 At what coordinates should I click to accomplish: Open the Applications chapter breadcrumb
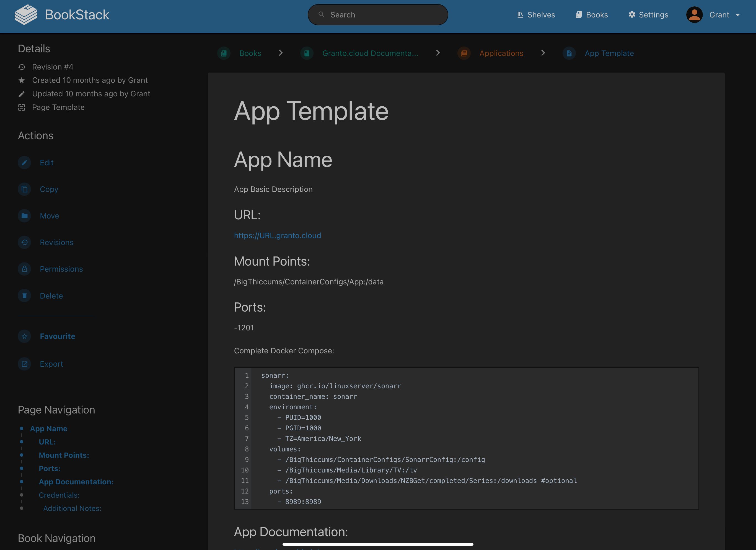pyautogui.click(x=501, y=53)
